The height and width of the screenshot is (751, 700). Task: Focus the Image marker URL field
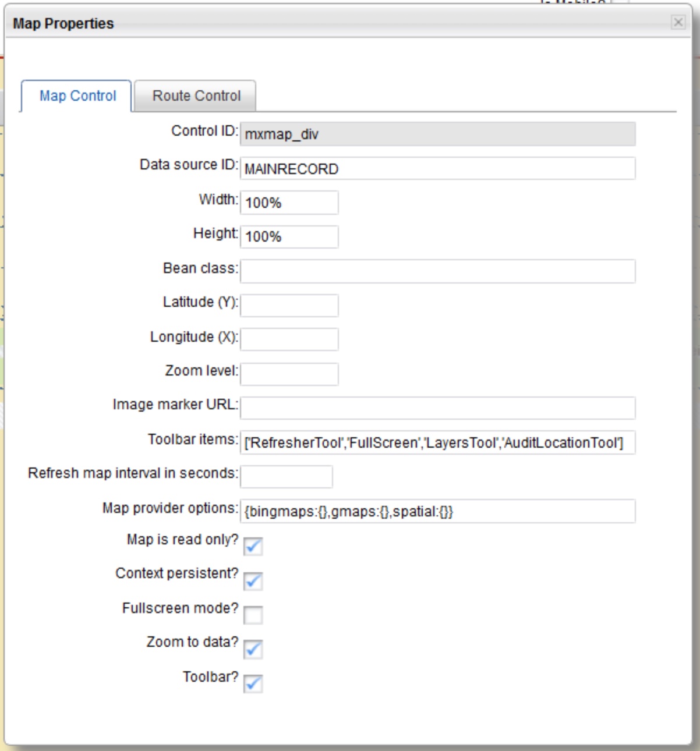coord(437,408)
